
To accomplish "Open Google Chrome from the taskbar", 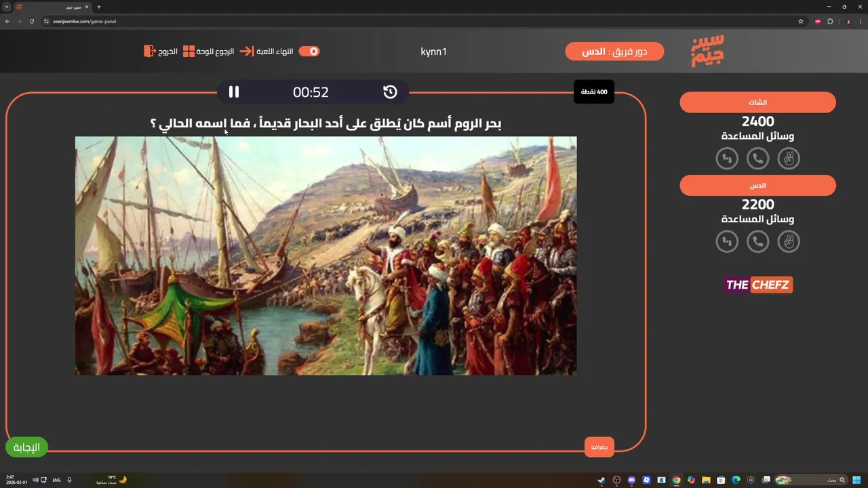I will pyautogui.click(x=676, y=480).
